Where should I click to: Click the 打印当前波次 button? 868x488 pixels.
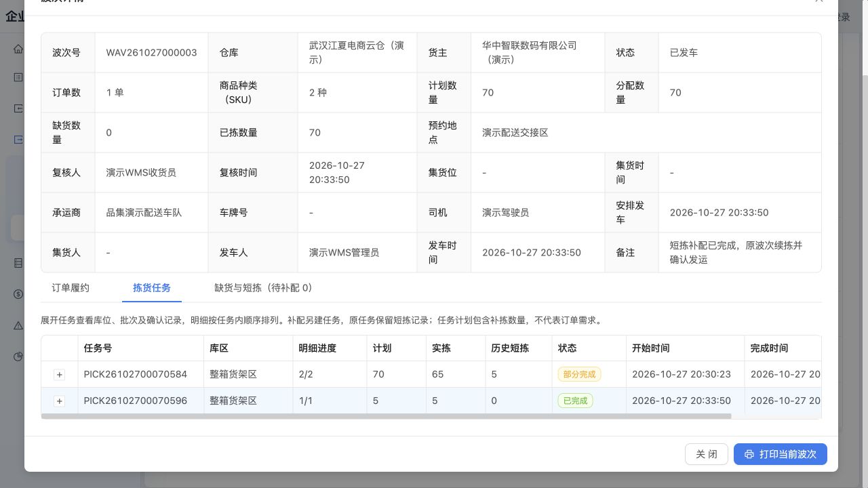781,454
